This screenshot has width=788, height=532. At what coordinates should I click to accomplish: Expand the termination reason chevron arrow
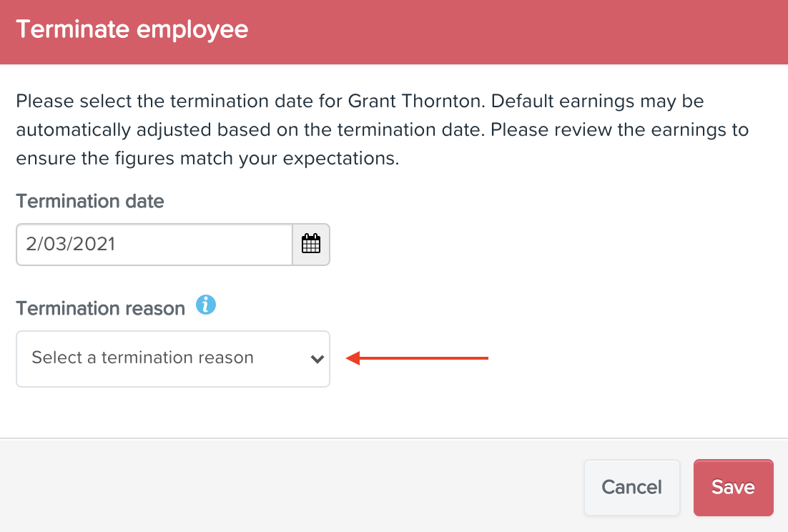pyautogui.click(x=317, y=359)
